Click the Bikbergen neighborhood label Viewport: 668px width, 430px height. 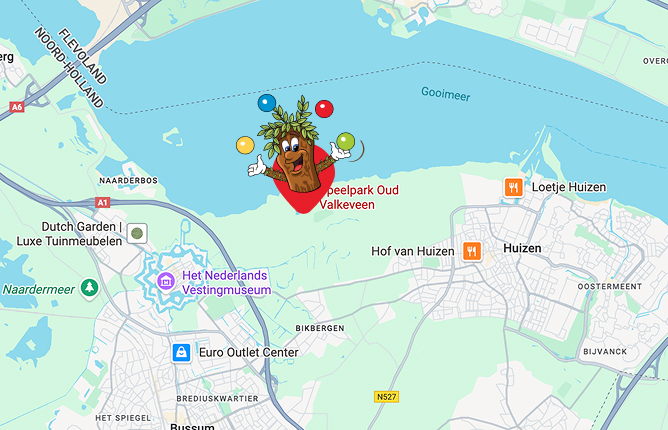(x=320, y=328)
